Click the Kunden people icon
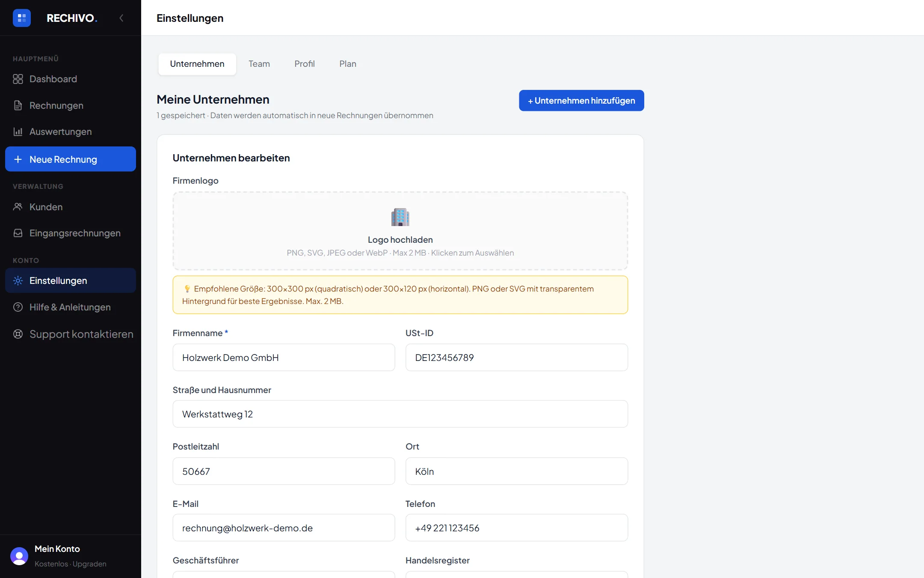 [x=18, y=207]
